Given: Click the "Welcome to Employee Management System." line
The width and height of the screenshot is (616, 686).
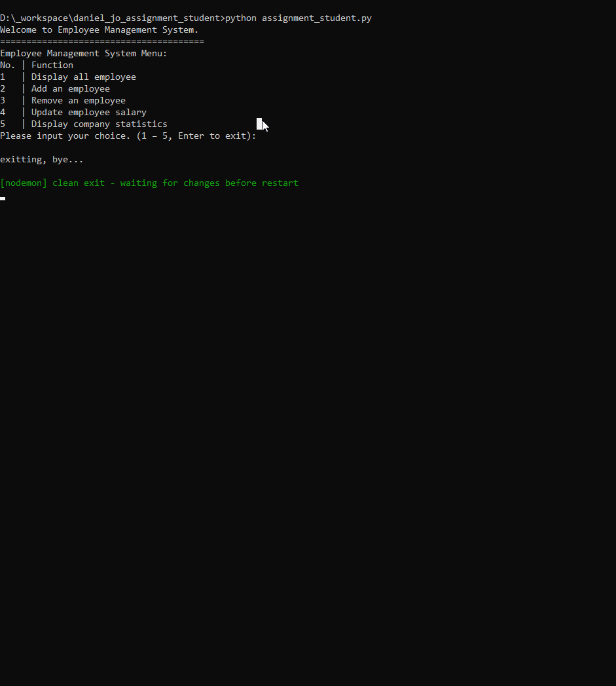Looking at the screenshot, I should (x=99, y=30).
